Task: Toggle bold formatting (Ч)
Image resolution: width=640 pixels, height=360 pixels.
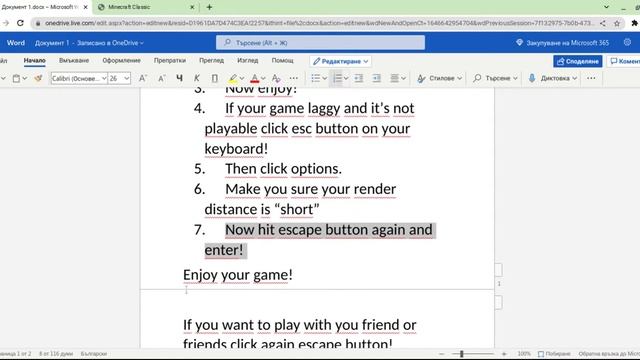Action: 179,78
